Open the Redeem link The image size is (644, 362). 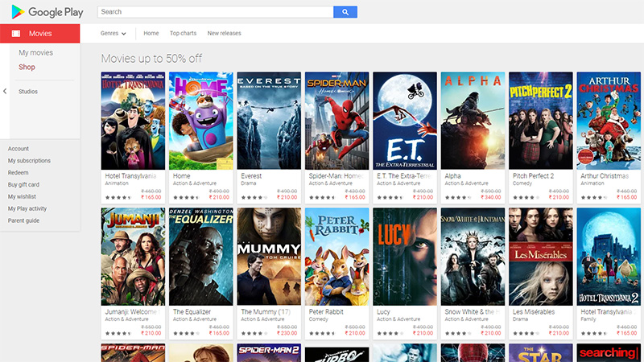(x=18, y=173)
